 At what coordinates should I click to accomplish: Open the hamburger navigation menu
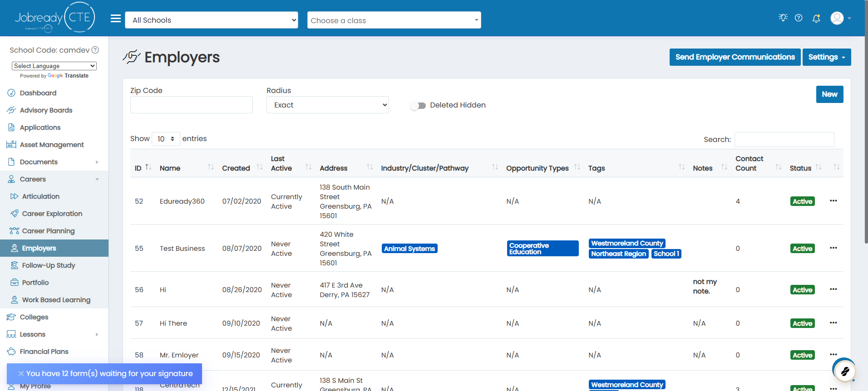[116, 19]
